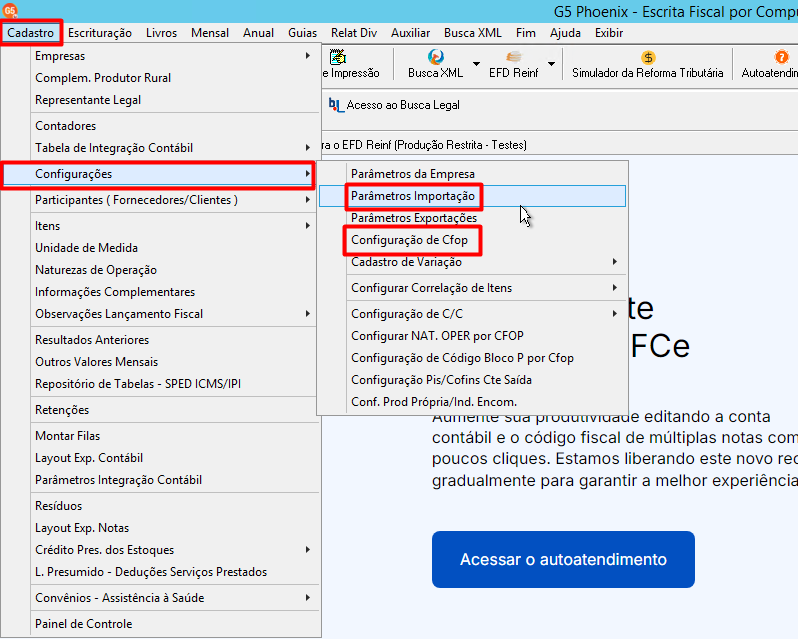
Task: Select Observações Lançamento Fiscal
Action: [160, 313]
